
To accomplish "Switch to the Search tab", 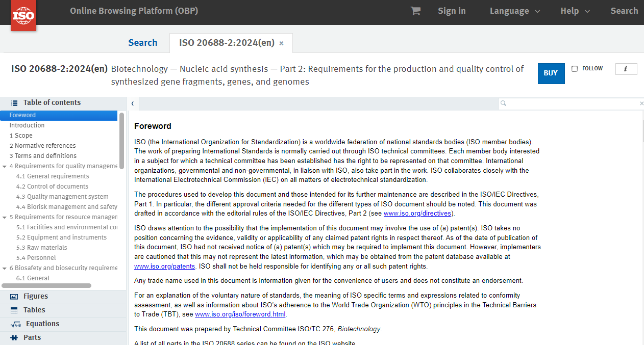I will pyautogui.click(x=142, y=43).
